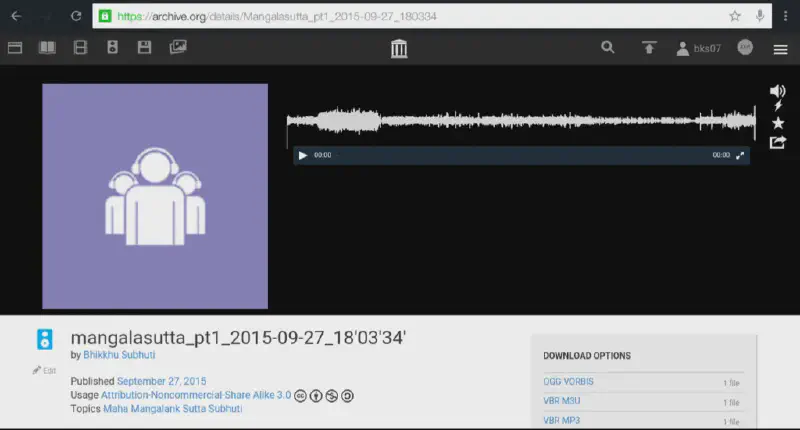Image resolution: width=800 pixels, height=430 pixels.
Task: Play the mangalasutta audio track
Action: pos(303,156)
